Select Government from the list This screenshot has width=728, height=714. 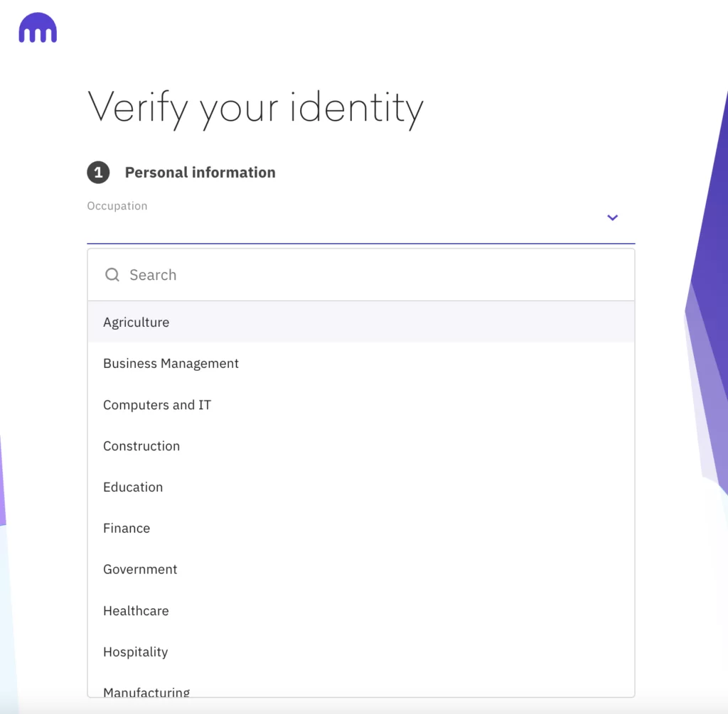coord(140,569)
